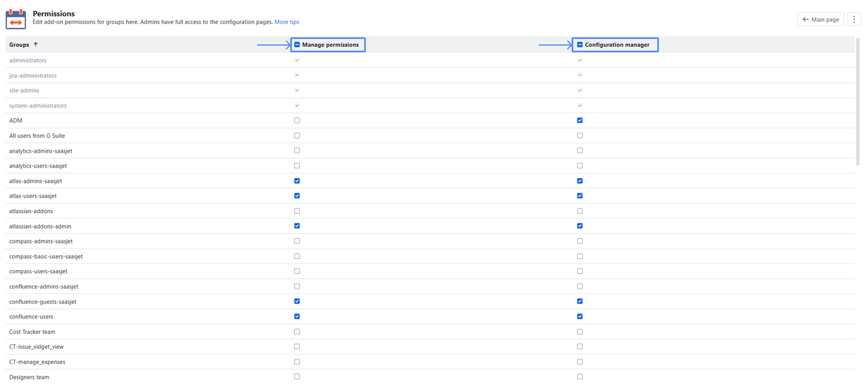Disable Configuration manager for ADM group
Viewport: 868px width, 384px height.
(580, 120)
